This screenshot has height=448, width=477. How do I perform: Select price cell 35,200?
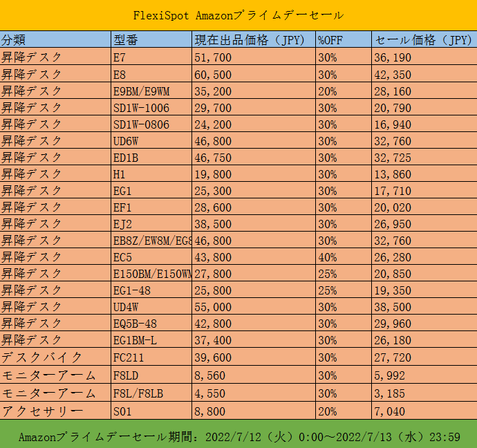tap(254, 91)
